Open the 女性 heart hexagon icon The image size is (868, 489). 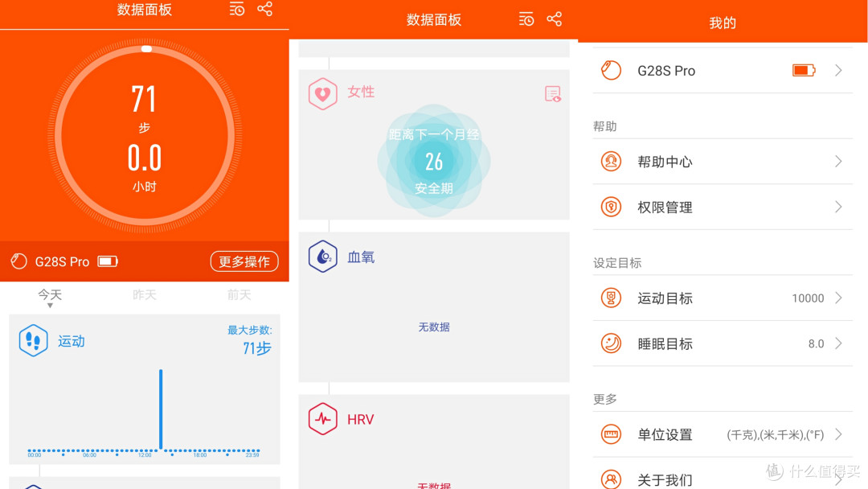point(323,93)
